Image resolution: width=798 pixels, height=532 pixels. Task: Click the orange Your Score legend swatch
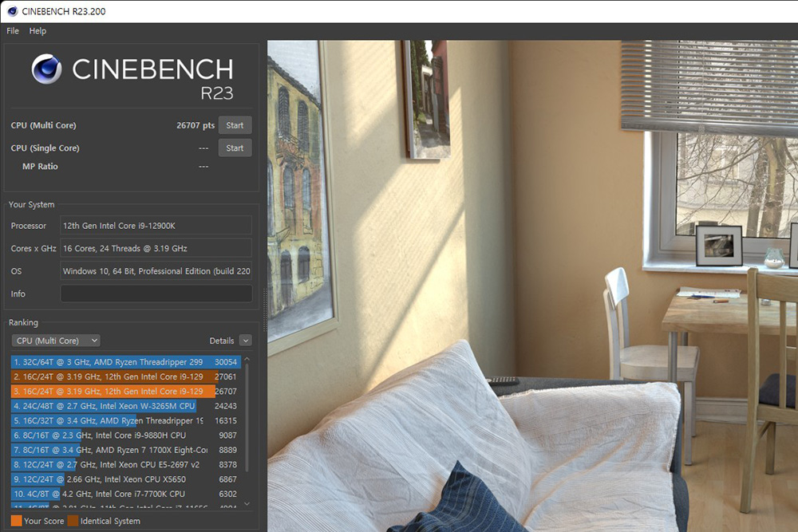coord(16,521)
